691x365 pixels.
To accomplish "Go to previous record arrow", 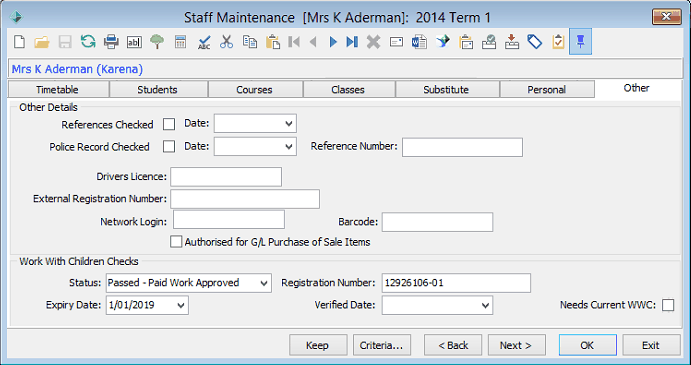I will point(313,42).
